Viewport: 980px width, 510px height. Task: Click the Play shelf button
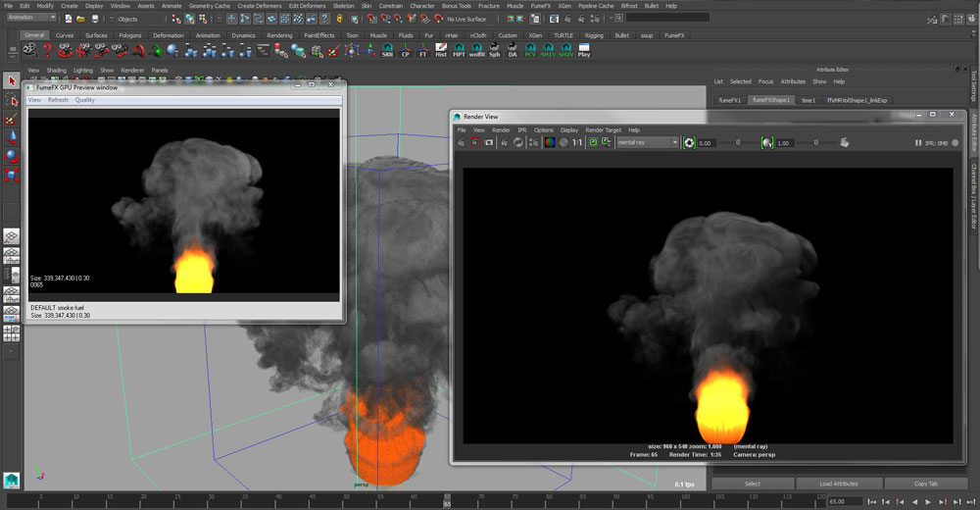tap(584, 51)
